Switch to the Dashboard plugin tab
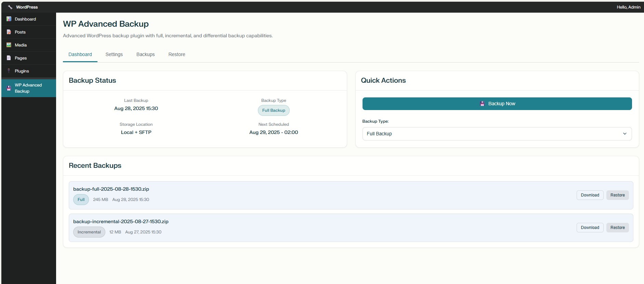The width and height of the screenshot is (644, 284). click(80, 54)
